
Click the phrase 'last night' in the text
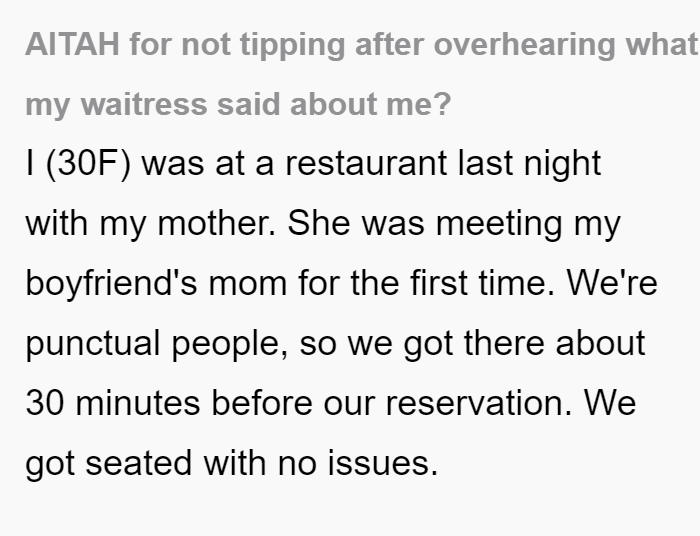(529, 163)
